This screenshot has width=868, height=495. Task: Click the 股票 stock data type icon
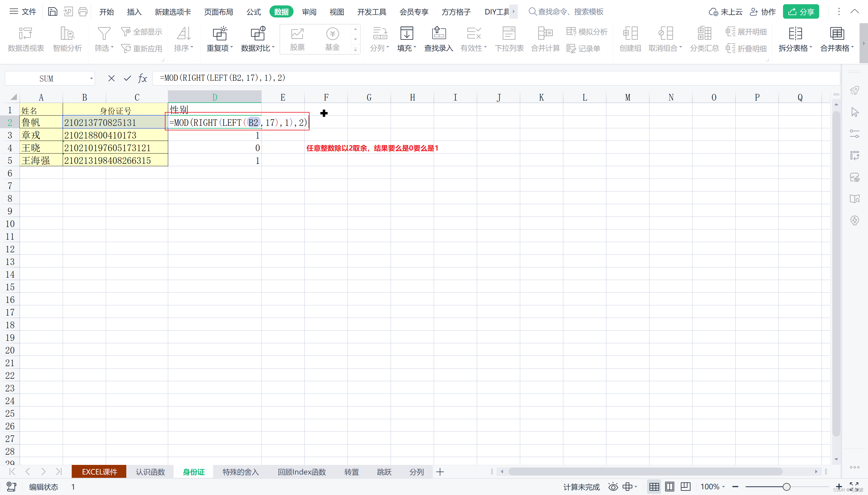coord(297,39)
